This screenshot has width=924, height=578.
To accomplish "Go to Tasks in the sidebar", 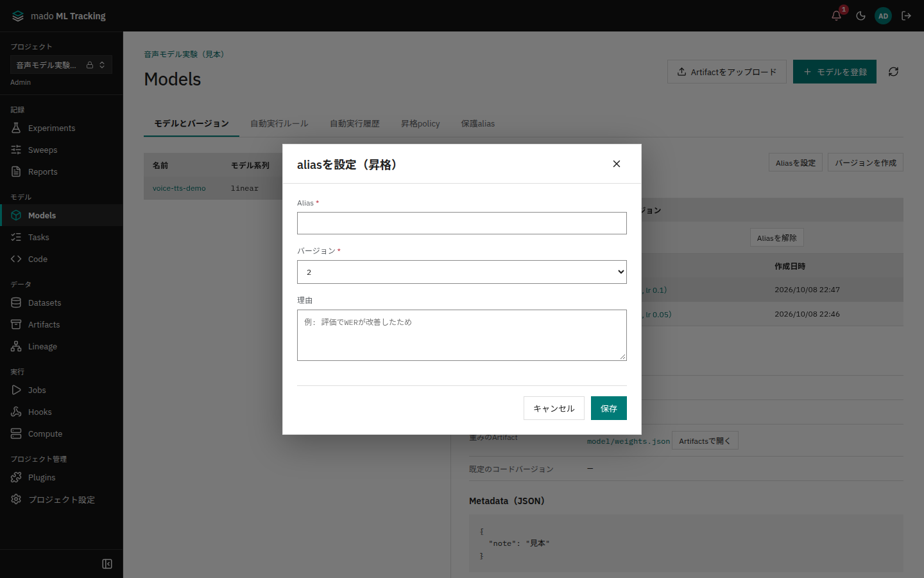I will [x=62, y=237].
